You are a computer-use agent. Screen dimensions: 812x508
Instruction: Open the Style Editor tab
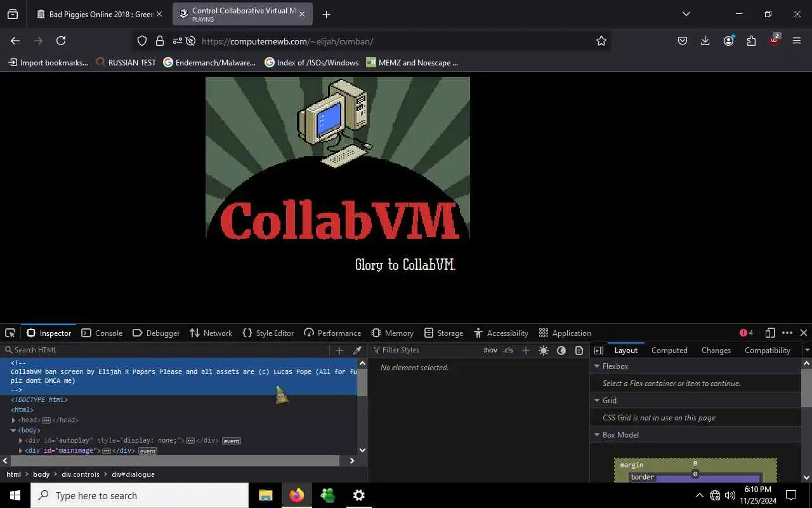pos(268,333)
